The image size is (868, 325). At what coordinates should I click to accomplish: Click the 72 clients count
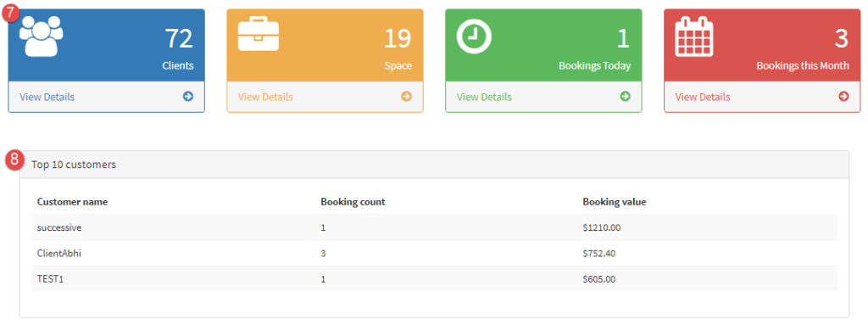pos(179,39)
